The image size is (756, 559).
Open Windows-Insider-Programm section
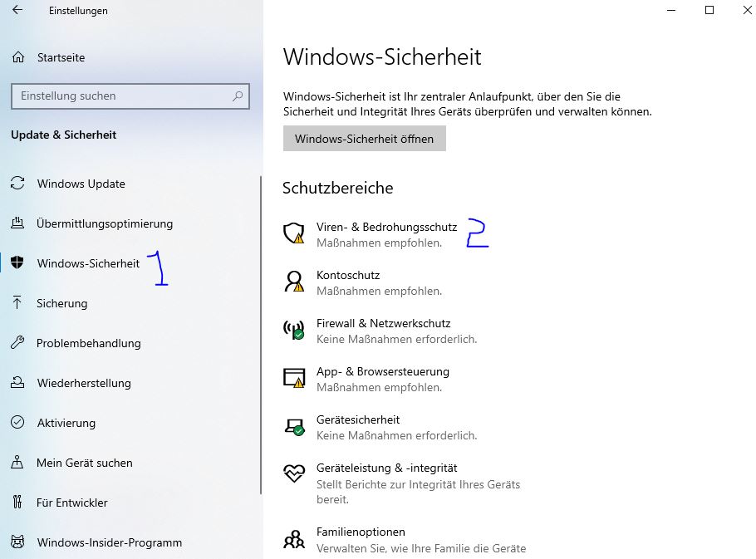(110, 542)
